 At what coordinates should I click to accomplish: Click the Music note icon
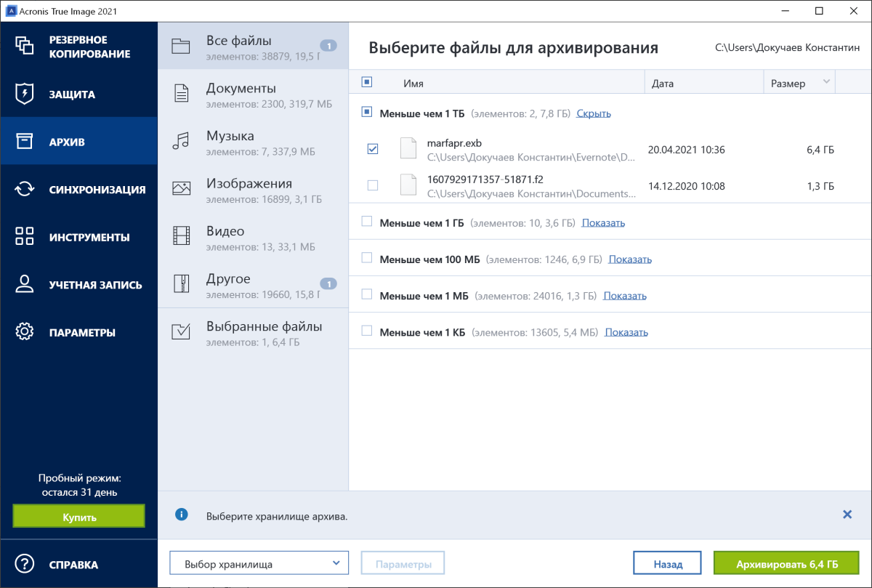click(x=180, y=141)
